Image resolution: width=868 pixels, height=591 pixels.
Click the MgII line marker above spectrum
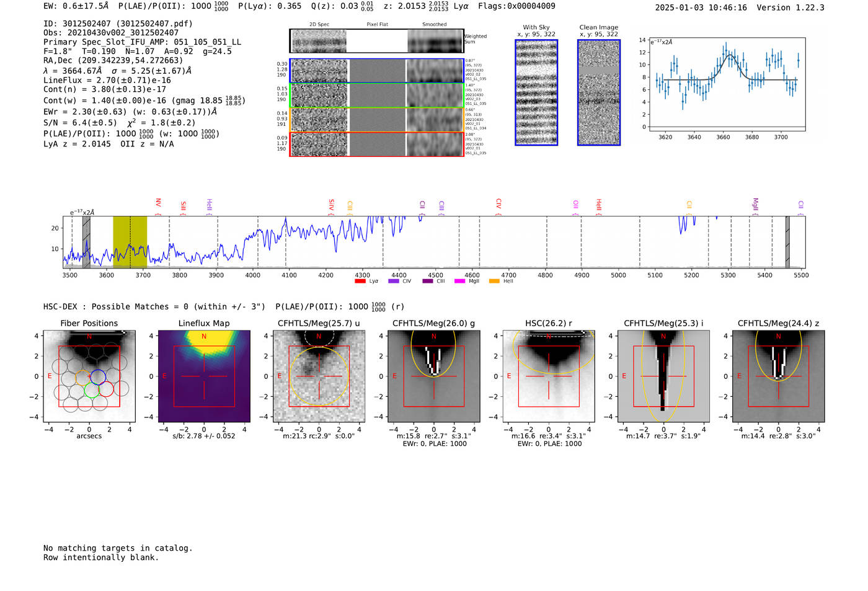[755, 207]
